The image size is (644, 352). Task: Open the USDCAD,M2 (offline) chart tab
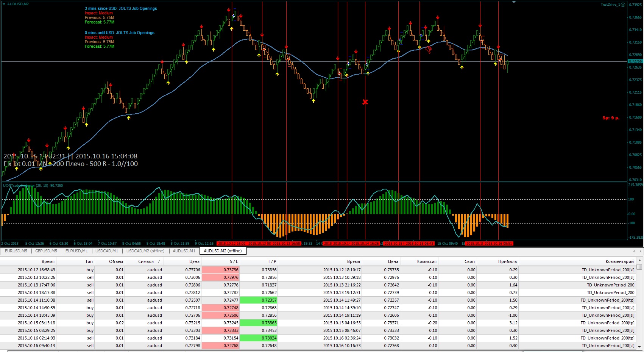click(x=145, y=251)
